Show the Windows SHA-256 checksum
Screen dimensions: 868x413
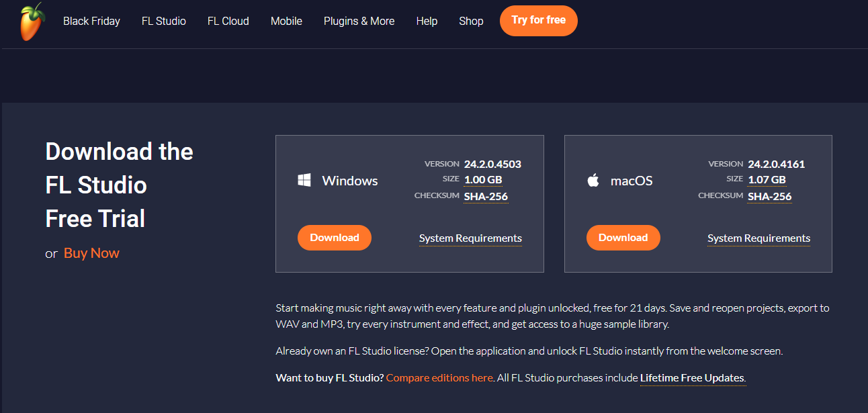tap(486, 197)
